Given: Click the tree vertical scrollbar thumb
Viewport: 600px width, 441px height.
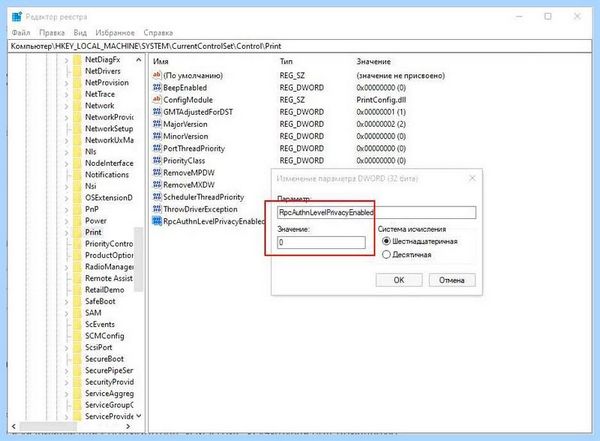Looking at the screenshot, I should 138,260.
